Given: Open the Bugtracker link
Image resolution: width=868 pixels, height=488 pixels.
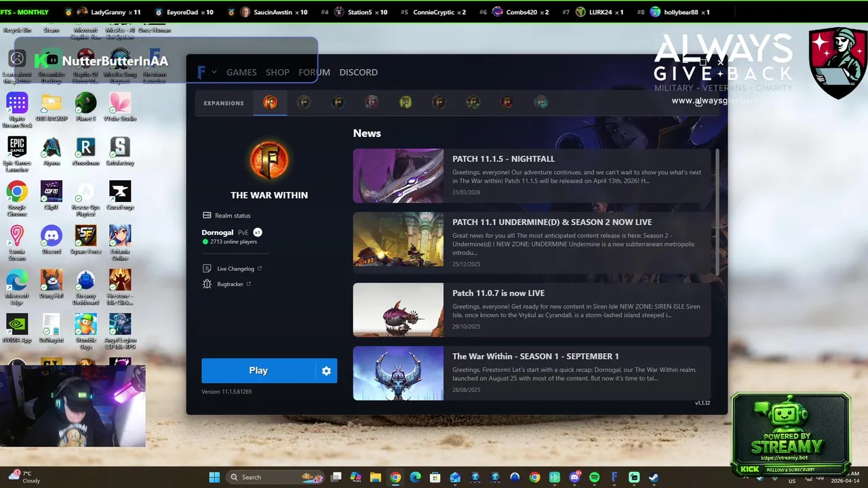Looking at the screenshot, I should pyautogui.click(x=227, y=284).
